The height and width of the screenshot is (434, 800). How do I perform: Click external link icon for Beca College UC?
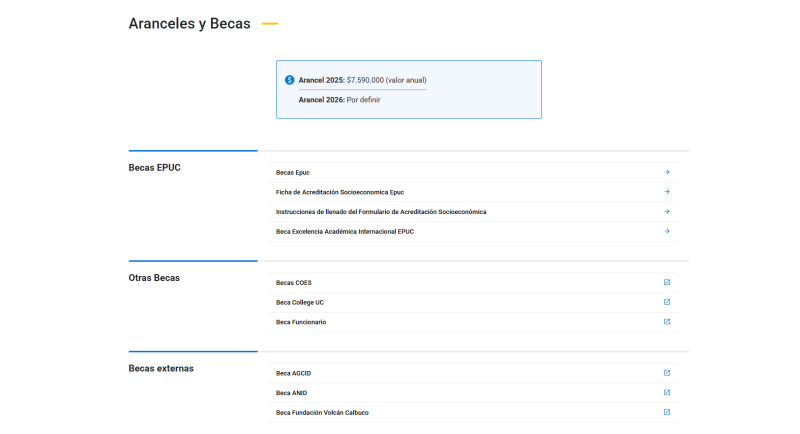(667, 302)
